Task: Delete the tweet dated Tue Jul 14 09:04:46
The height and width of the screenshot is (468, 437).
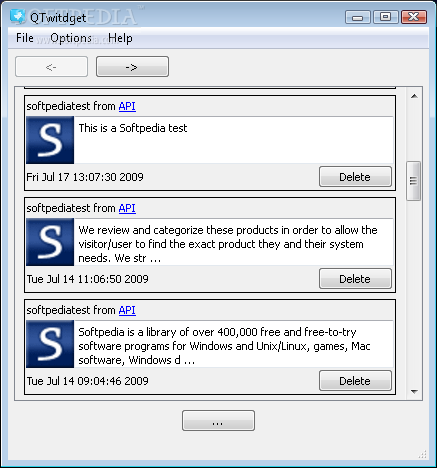Action: tap(355, 381)
